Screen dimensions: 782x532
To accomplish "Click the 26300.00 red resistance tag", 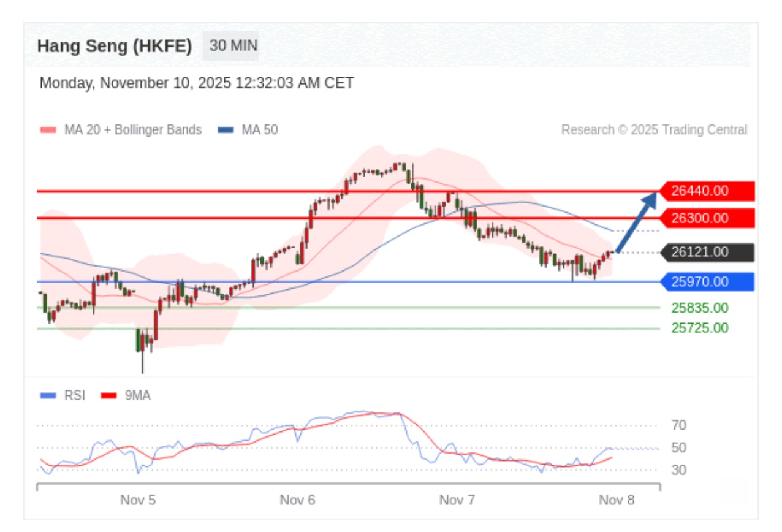I will click(707, 218).
